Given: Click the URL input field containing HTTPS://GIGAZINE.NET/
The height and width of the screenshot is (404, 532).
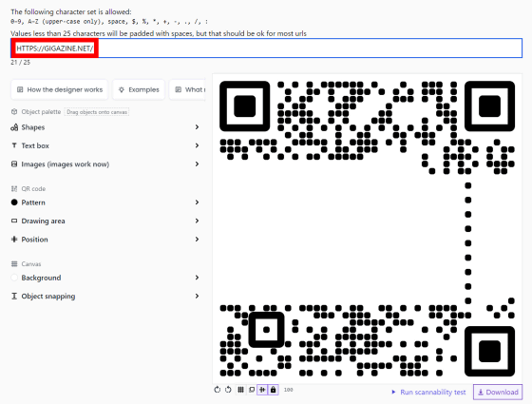Looking at the screenshot, I should pos(266,48).
